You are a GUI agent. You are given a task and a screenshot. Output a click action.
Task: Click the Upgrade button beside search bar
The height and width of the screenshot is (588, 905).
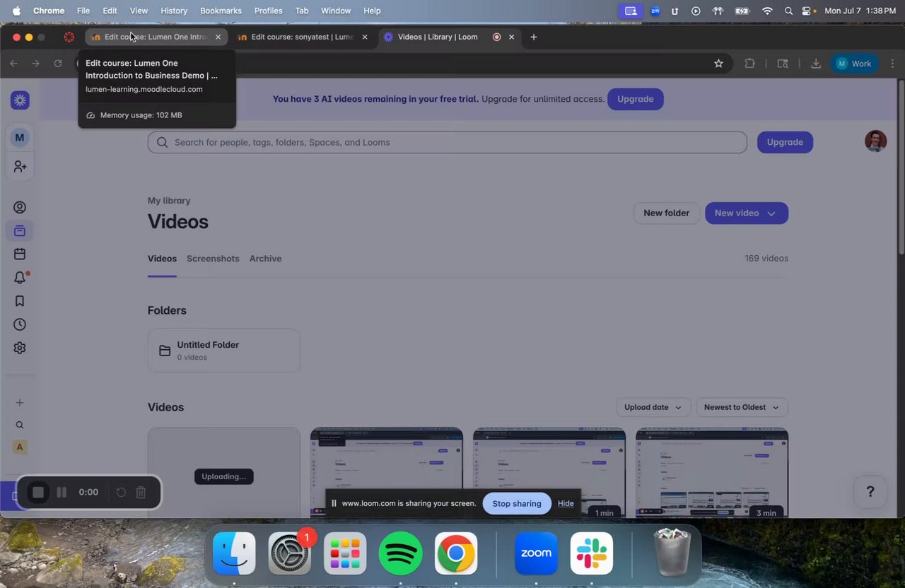tap(785, 142)
